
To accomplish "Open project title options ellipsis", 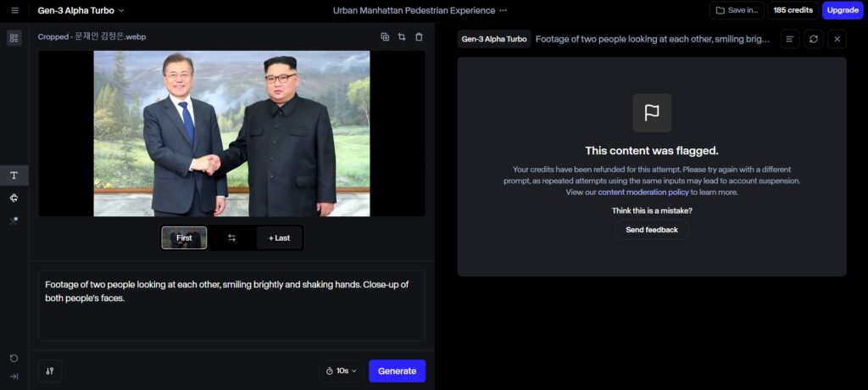I will [503, 10].
